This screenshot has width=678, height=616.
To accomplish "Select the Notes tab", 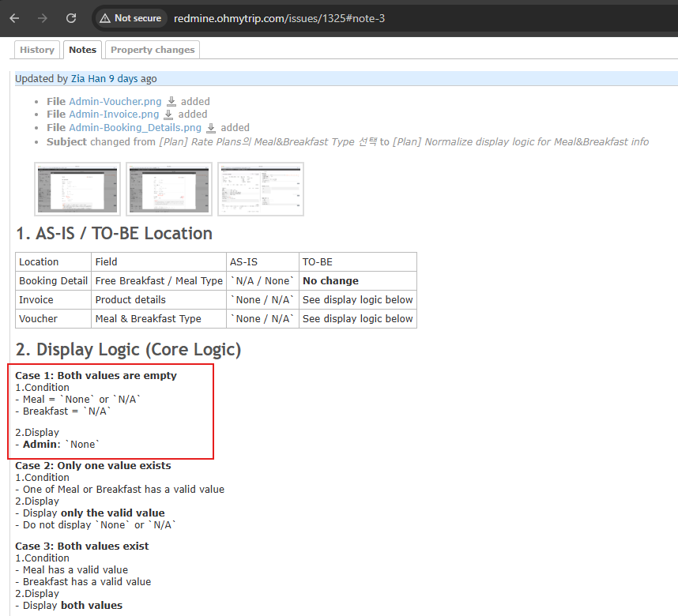I will (x=82, y=50).
